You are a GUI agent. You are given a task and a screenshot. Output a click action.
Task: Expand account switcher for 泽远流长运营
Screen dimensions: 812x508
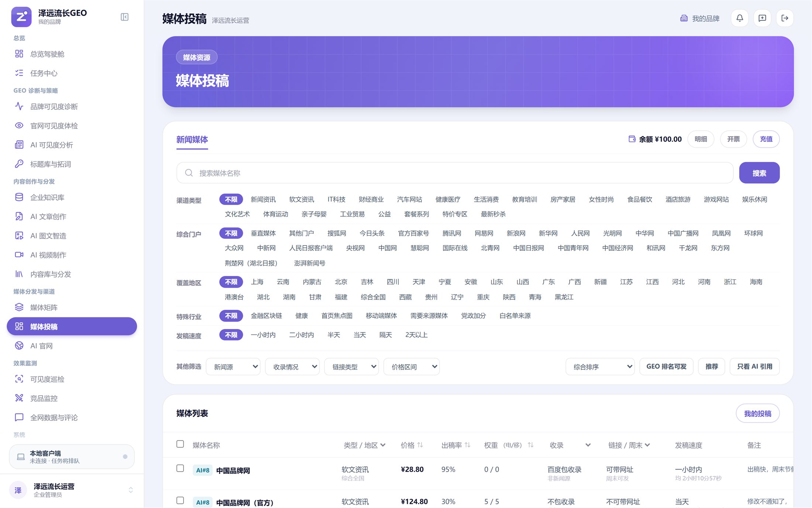click(x=131, y=490)
